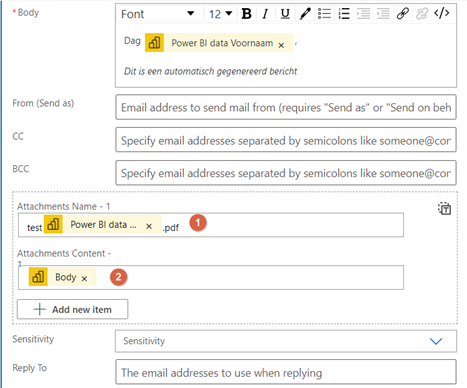Remove the Power BI data Voornaam token
Image resolution: width=467 pixels, height=388 pixels.
(x=281, y=45)
